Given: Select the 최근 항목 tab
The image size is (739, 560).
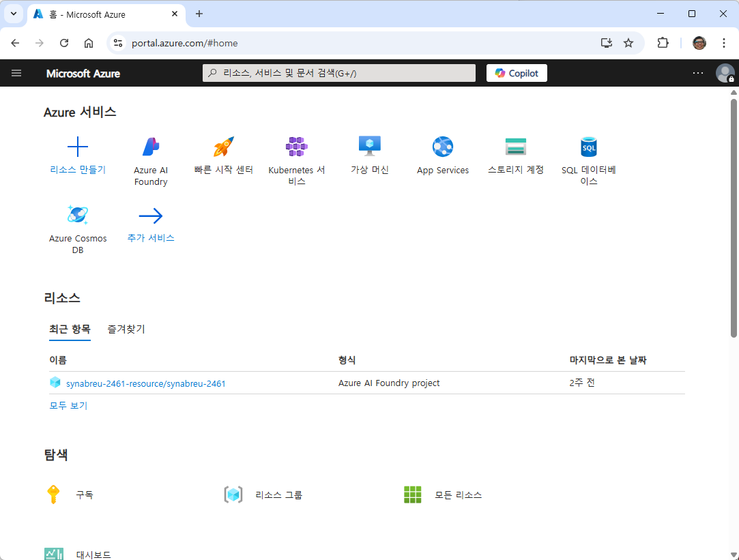Looking at the screenshot, I should pyautogui.click(x=70, y=329).
